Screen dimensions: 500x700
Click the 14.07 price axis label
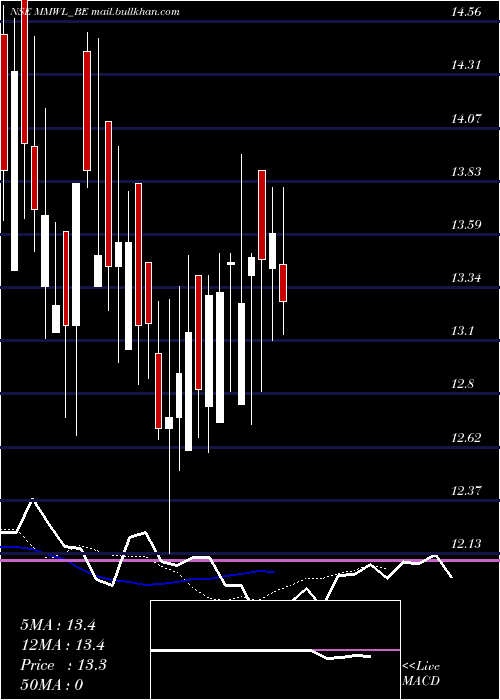[466, 119]
